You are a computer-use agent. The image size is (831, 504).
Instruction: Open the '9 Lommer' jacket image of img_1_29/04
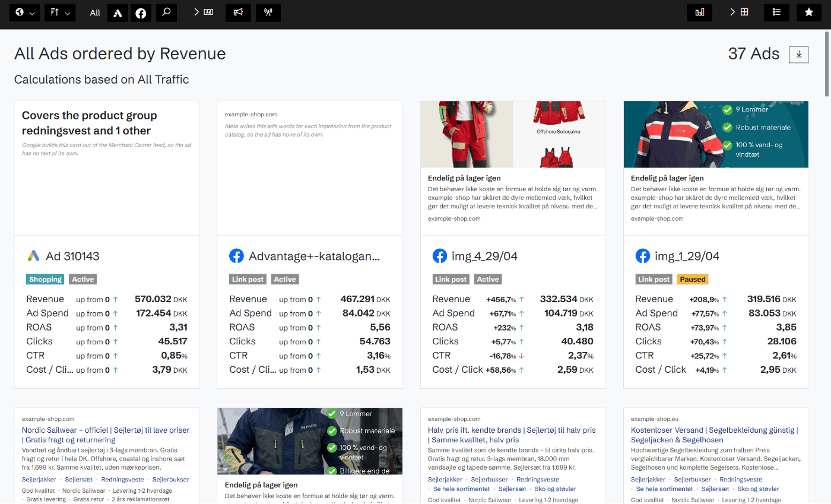tap(716, 134)
